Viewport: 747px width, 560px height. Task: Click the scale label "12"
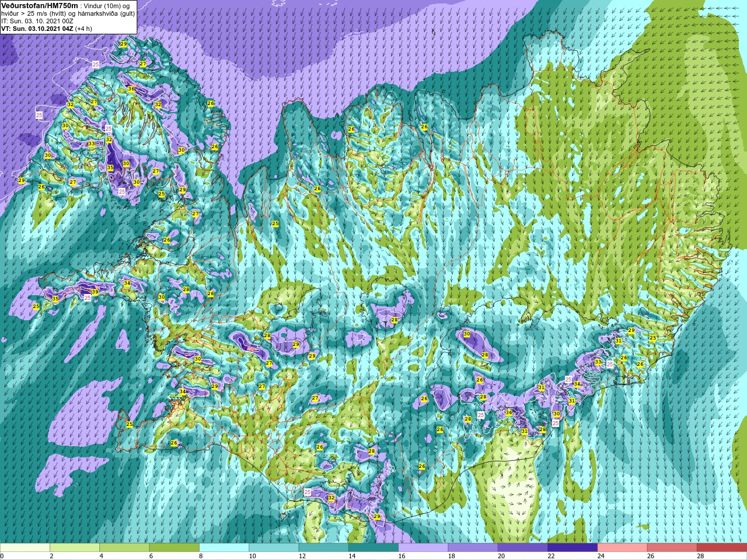point(302,556)
